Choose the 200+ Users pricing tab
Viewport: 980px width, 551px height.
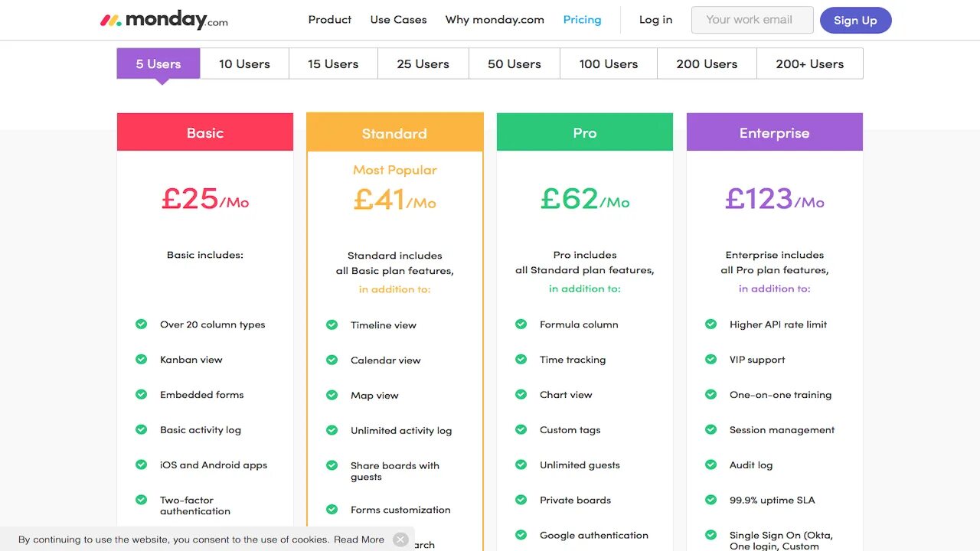[809, 64]
